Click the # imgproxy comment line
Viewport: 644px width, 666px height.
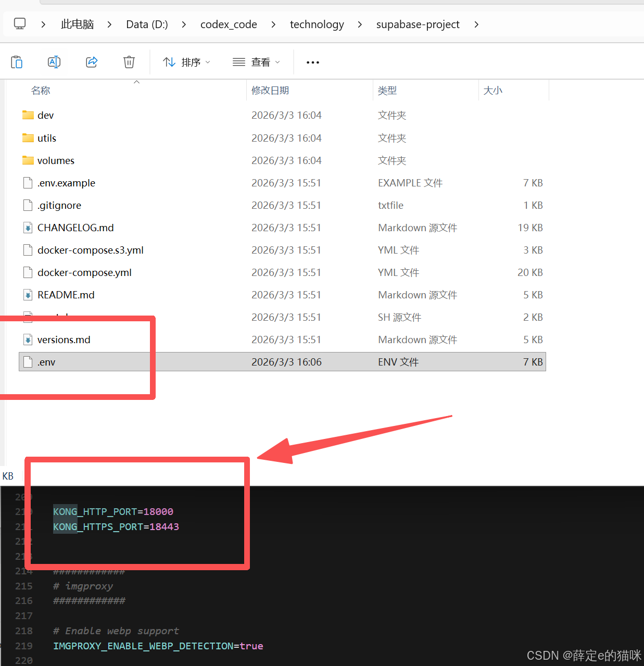pyautogui.click(x=83, y=586)
